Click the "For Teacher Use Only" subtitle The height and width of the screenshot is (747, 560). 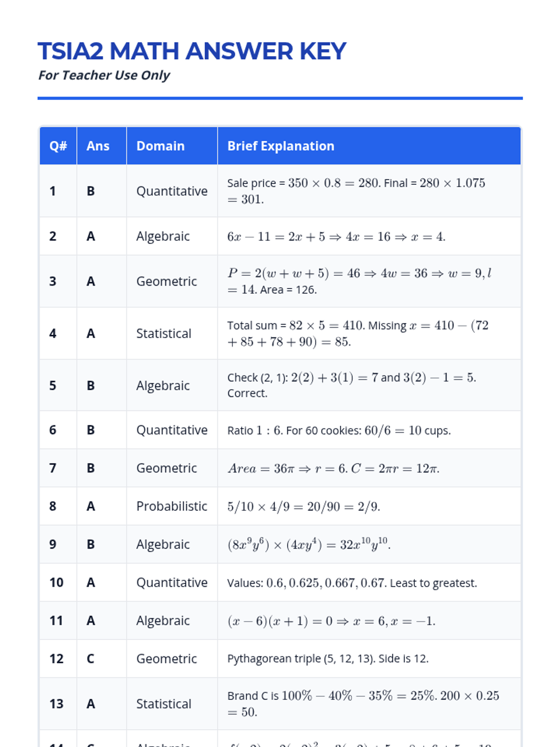(x=104, y=75)
